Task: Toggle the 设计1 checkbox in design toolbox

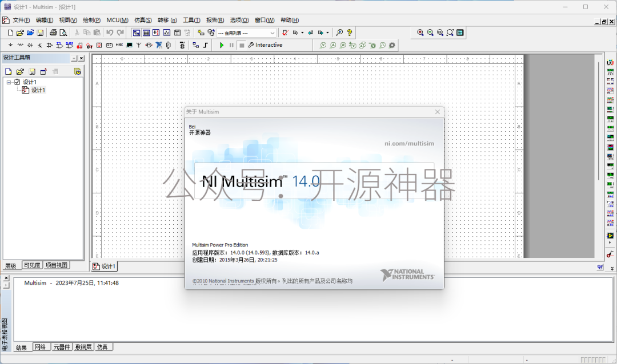Action: pyautogui.click(x=17, y=82)
